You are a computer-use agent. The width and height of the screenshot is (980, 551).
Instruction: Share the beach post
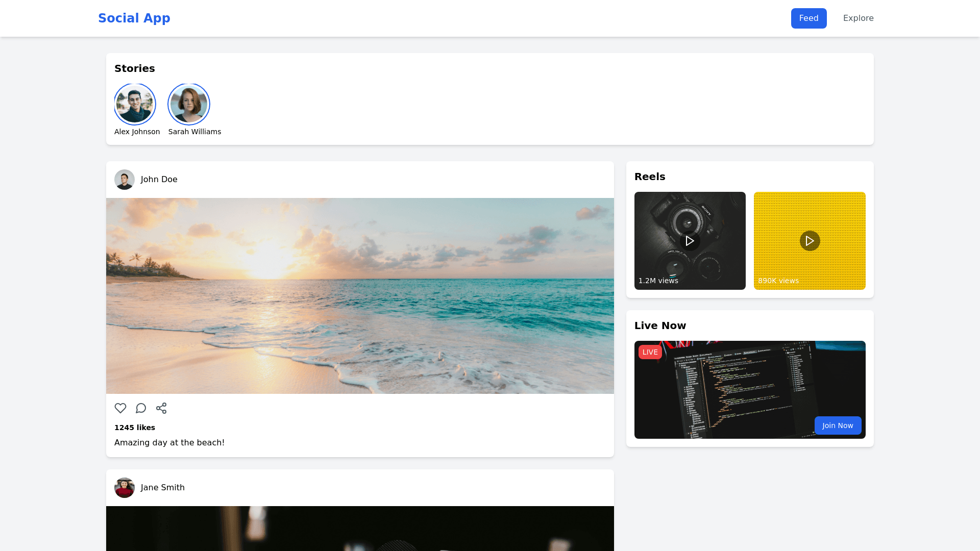tap(161, 408)
